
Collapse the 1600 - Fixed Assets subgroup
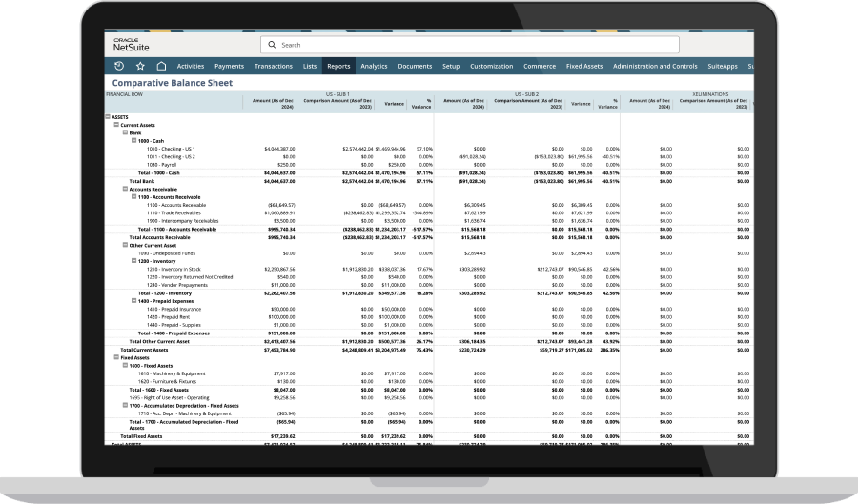[x=125, y=365]
